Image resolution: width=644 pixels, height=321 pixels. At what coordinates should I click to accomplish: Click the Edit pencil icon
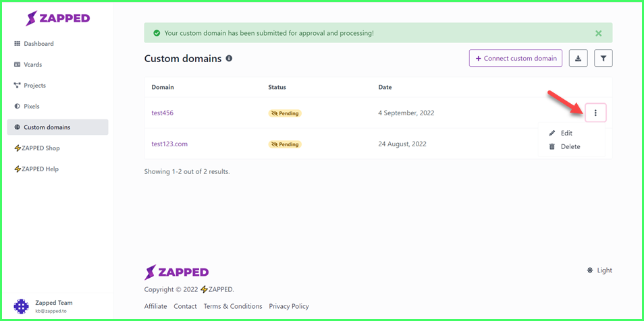coord(552,133)
